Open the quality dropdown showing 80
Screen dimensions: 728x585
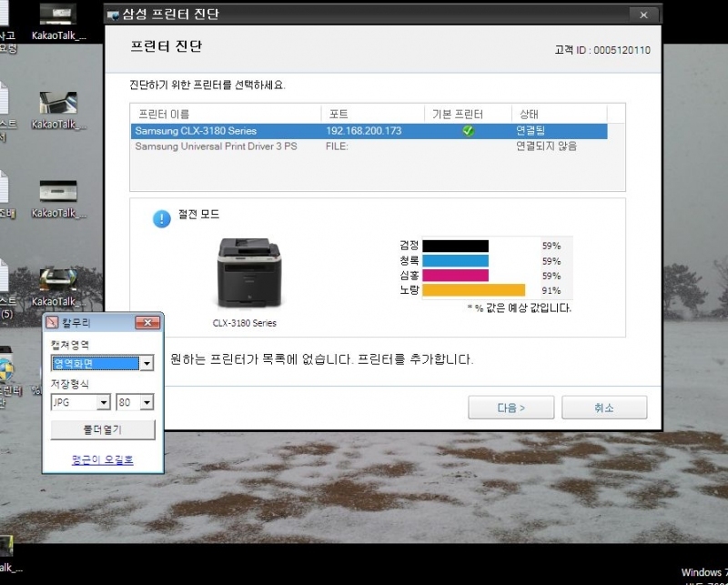pyautogui.click(x=147, y=402)
